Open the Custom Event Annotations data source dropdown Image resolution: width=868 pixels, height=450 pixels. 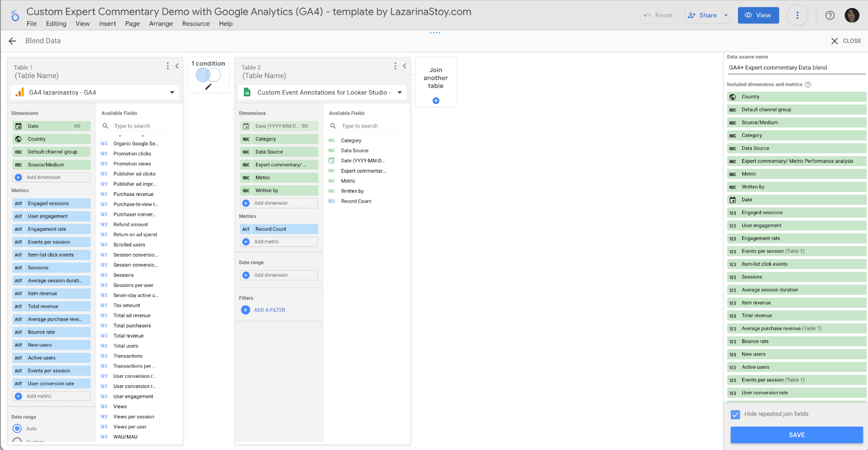[x=323, y=92]
